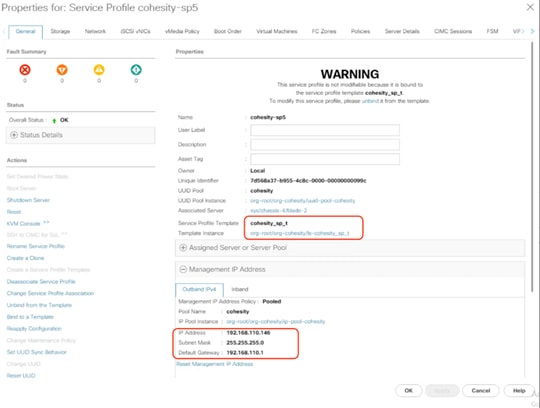This screenshot has width=540, height=408.
Task: Click Reapply Configuration
Action: point(34,328)
